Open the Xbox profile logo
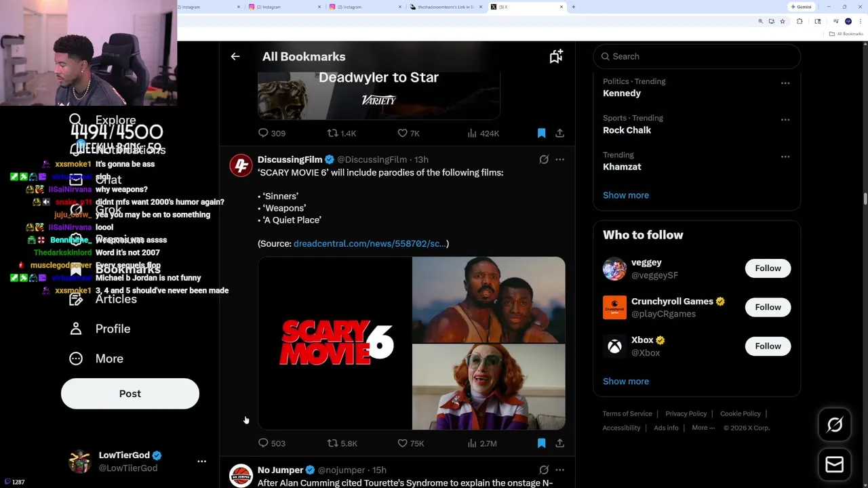 click(x=614, y=346)
